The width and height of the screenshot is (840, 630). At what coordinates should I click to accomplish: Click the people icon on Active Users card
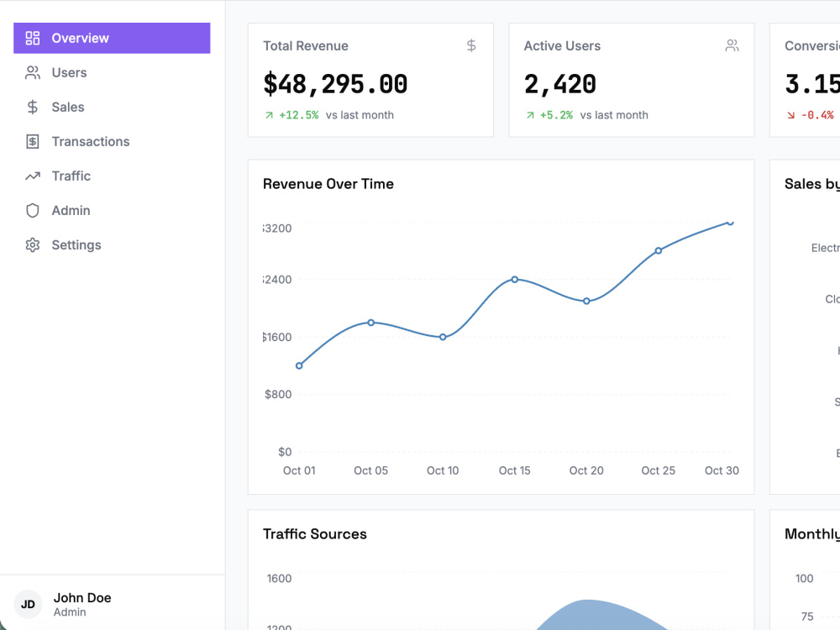coord(732,45)
